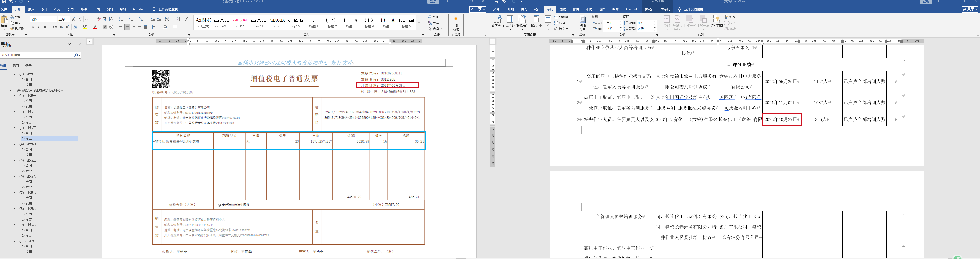The height and width of the screenshot is (259, 980).
Task: Insert an enclosed character with the circled 字 icon
Action: (111, 27)
